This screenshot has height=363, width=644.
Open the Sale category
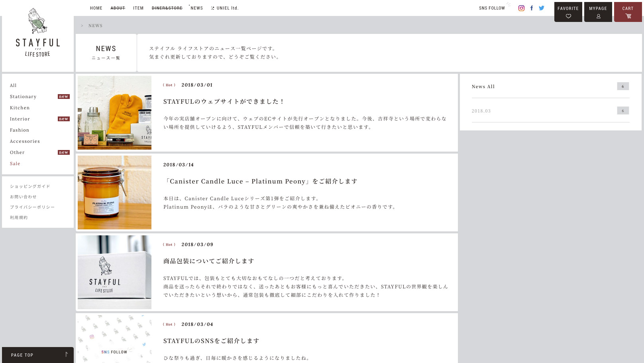point(15,164)
